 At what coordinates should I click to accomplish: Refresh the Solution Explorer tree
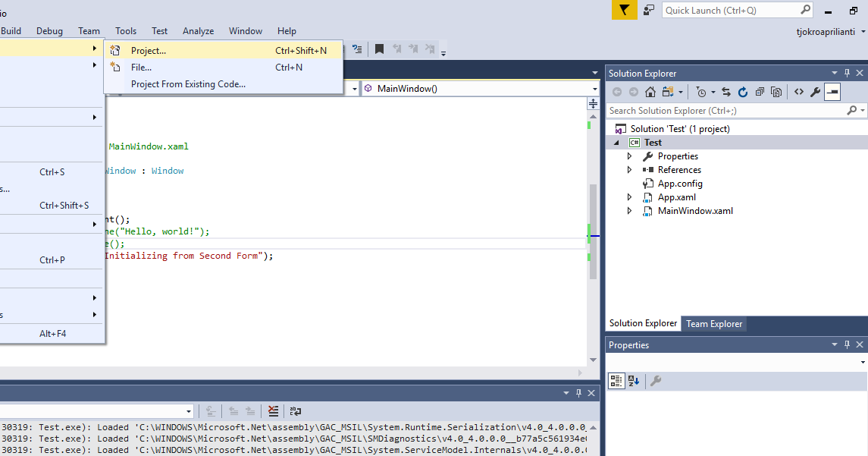[x=743, y=91]
